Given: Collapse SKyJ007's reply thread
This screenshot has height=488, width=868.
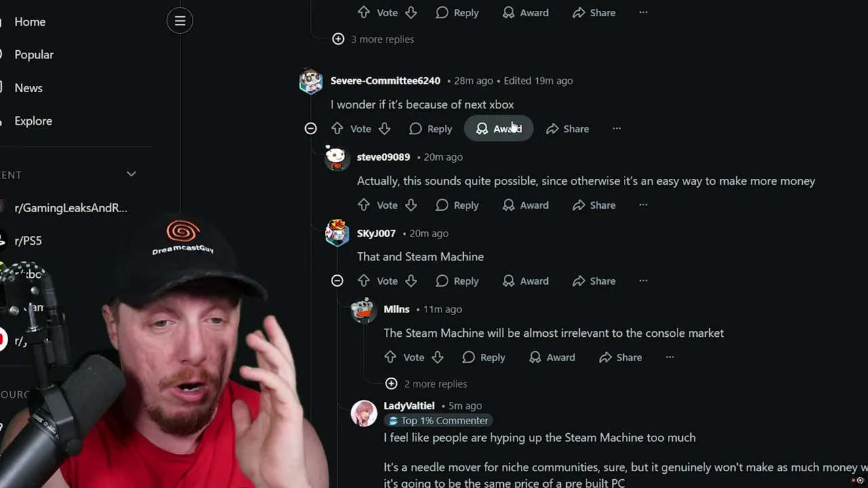Looking at the screenshot, I should [337, 281].
